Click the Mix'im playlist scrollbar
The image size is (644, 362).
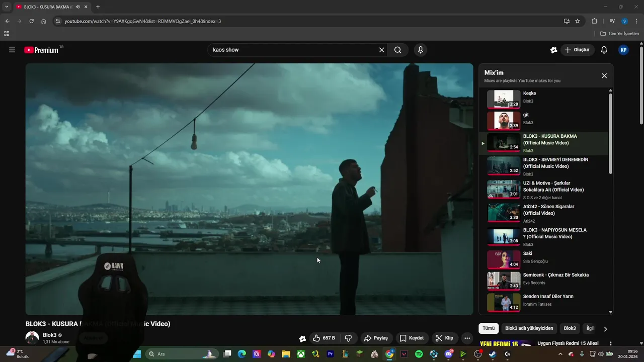pyautogui.click(x=611, y=134)
